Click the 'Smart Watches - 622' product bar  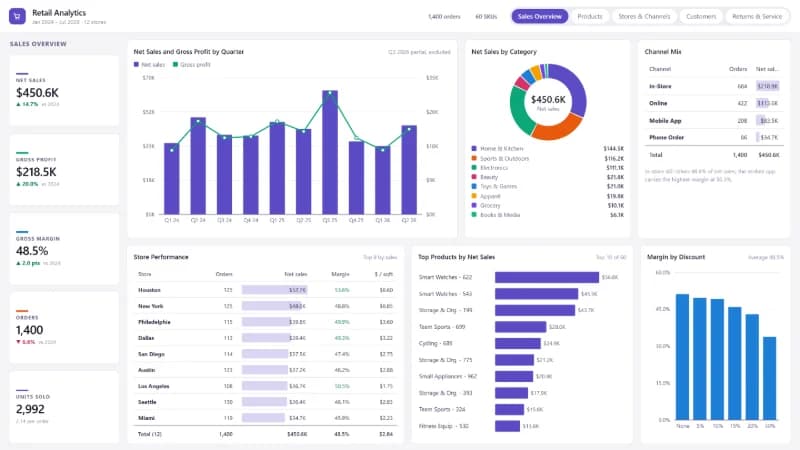[x=546, y=277]
